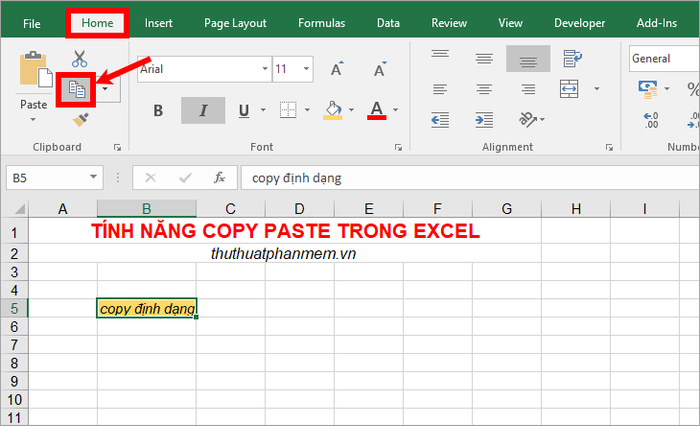The height and width of the screenshot is (426, 700).
Task: Select column H header
Action: point(576,209)
